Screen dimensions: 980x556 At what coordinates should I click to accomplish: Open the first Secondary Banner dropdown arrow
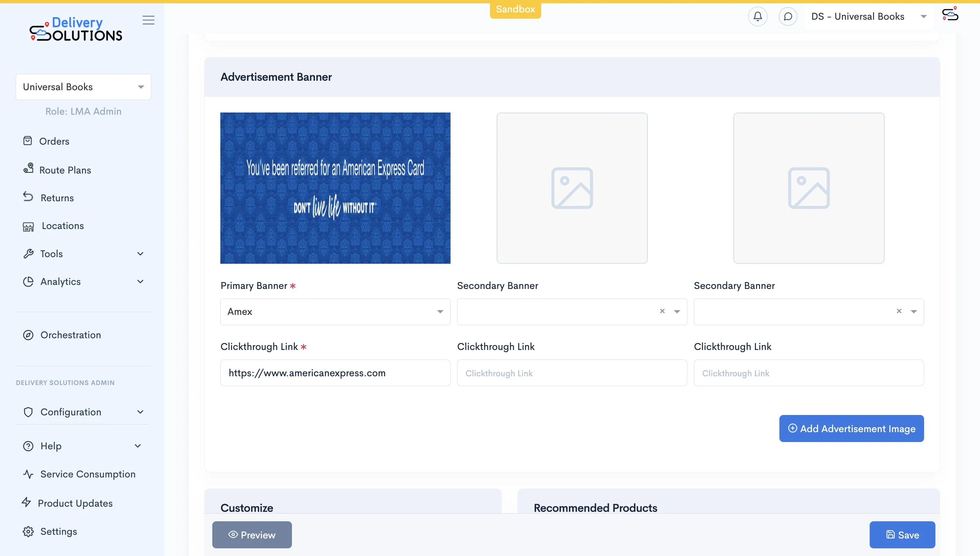coord(677,312)
